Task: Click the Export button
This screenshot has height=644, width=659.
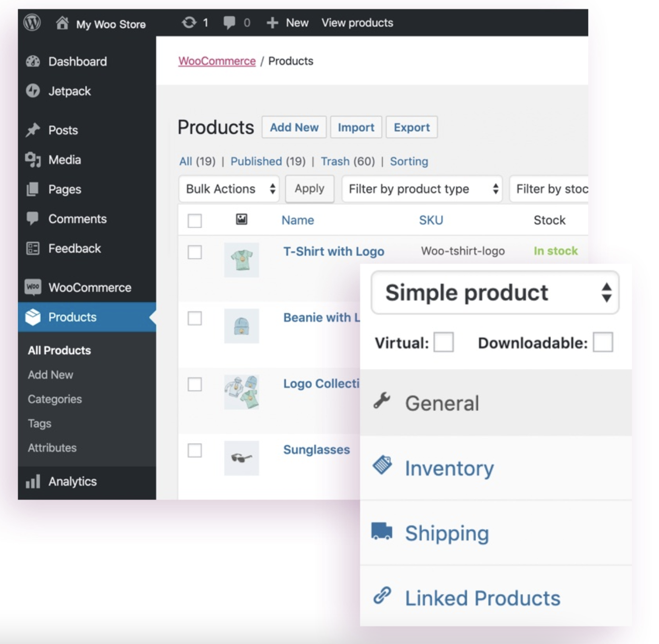Action: (412, 127)
